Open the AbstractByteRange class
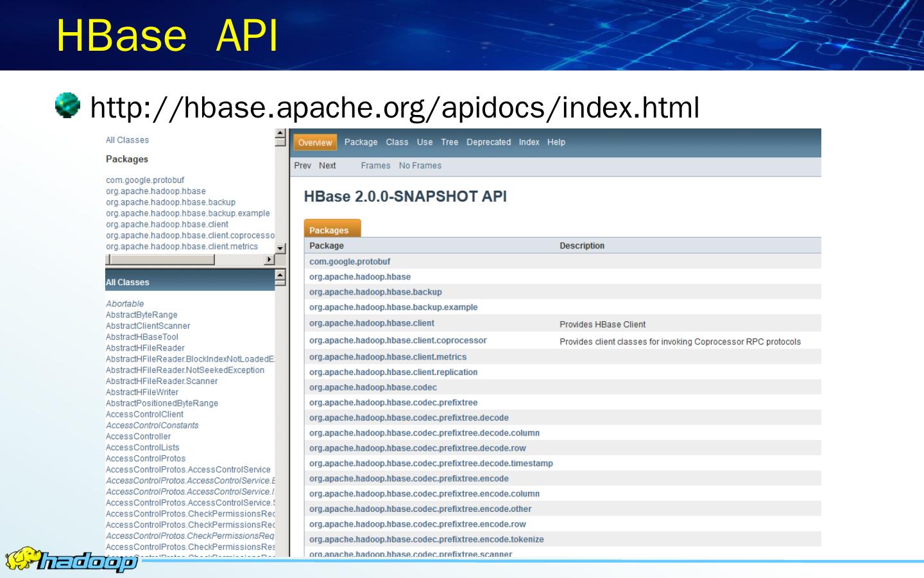 pyautogui.click(x=142, y=315)
